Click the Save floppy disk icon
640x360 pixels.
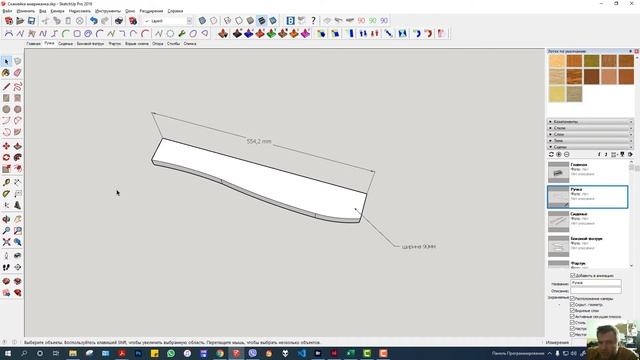pos(31,20)
